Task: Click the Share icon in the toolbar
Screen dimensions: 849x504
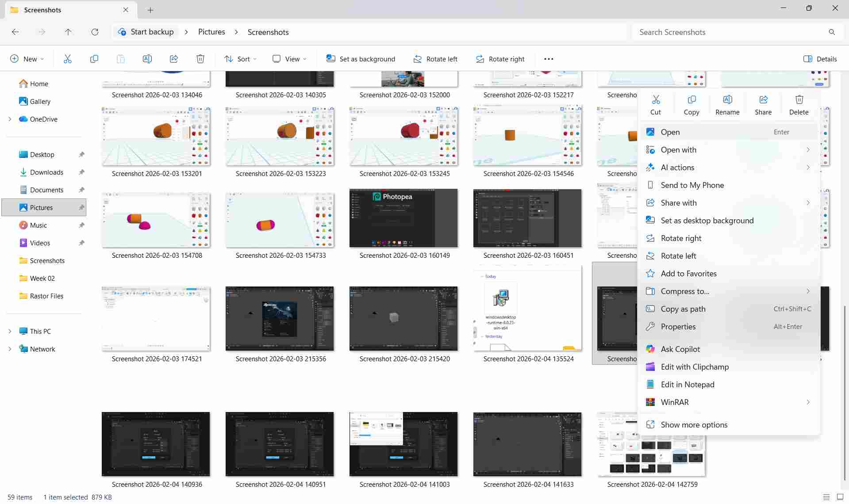Action: (x=173, y=59)
